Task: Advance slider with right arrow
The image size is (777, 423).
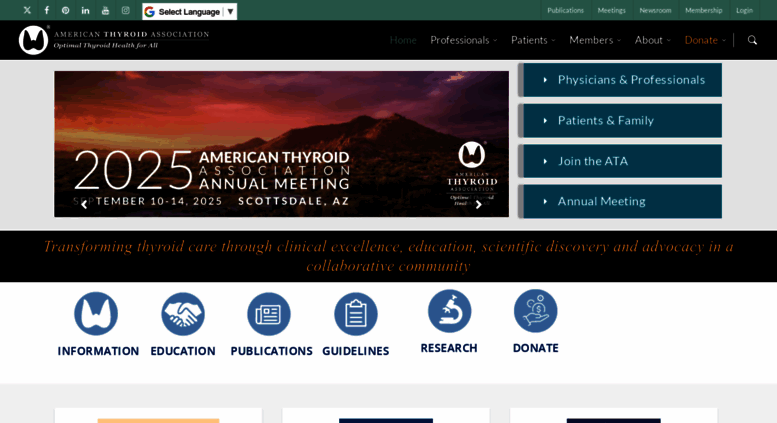Action: (478, 205)
